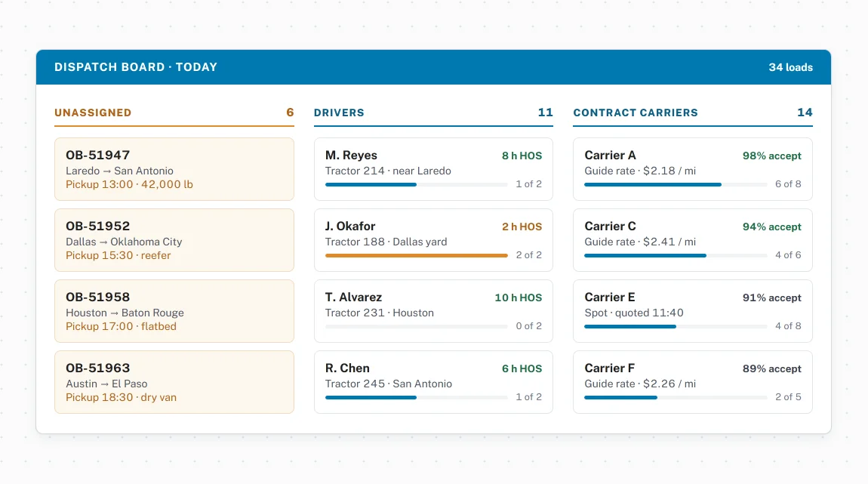
Task: Click the Contract Carriers count 14
Action: [x=805, y=113]
